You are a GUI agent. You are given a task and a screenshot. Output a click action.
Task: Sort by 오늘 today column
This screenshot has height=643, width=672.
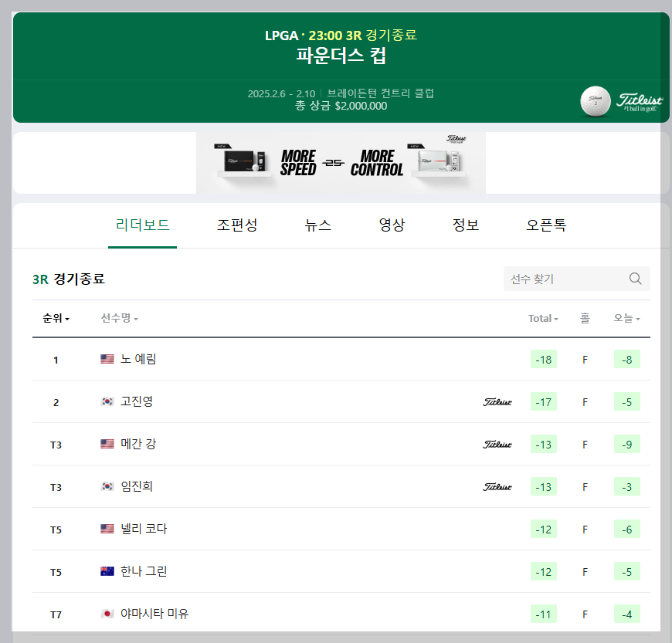point(626,318)
